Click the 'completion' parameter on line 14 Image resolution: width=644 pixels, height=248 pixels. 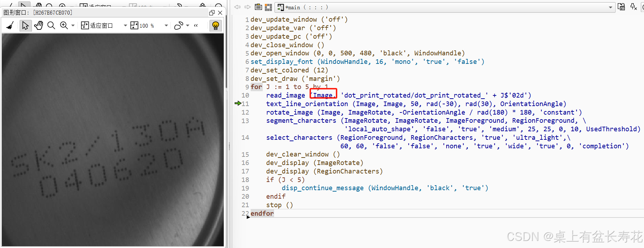click(x=602, y=146)
